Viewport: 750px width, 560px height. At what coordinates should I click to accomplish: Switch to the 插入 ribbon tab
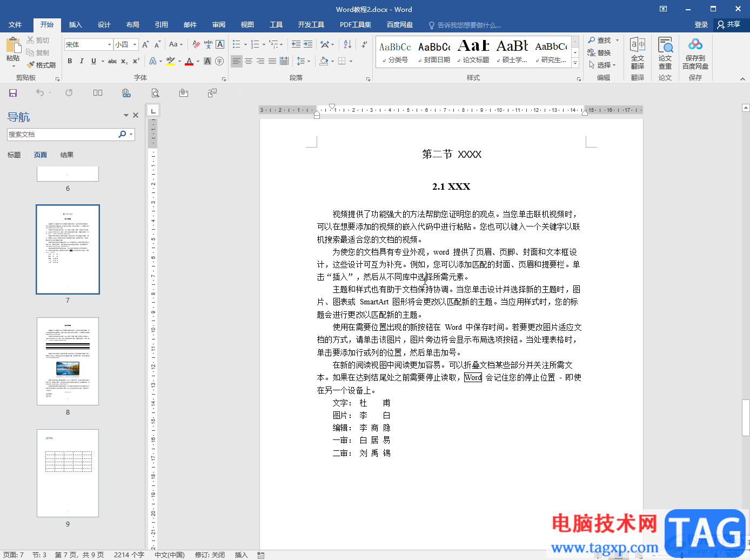(76, 25)
